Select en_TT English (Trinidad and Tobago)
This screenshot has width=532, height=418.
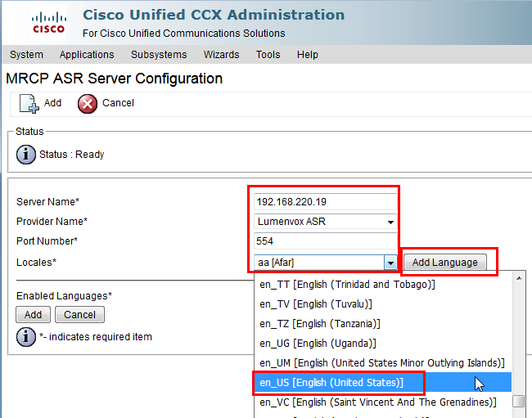(x=383, y=285)
